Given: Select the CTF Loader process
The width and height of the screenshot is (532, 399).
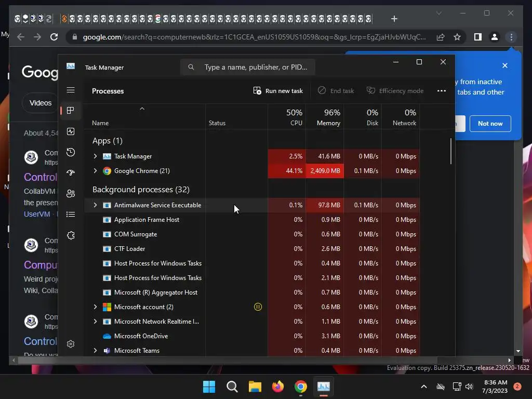Looking at the screenshot, I should pos(252,249).
